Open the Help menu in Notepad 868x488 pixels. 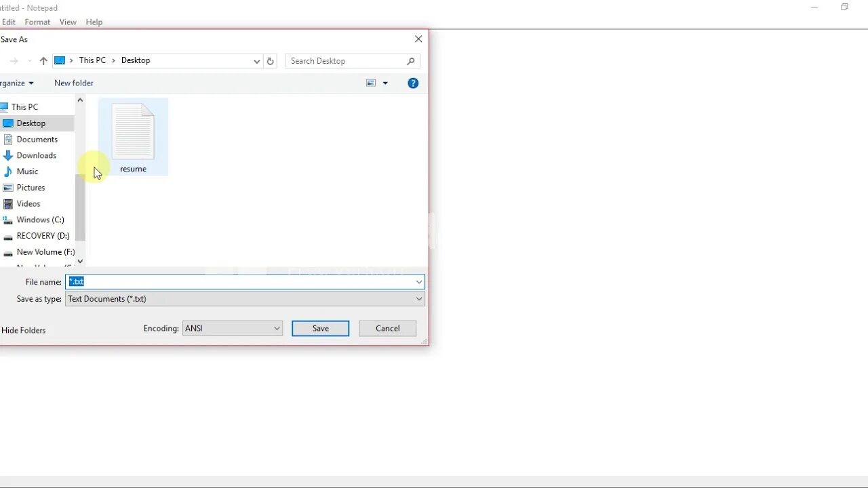[x=94, y=22]
